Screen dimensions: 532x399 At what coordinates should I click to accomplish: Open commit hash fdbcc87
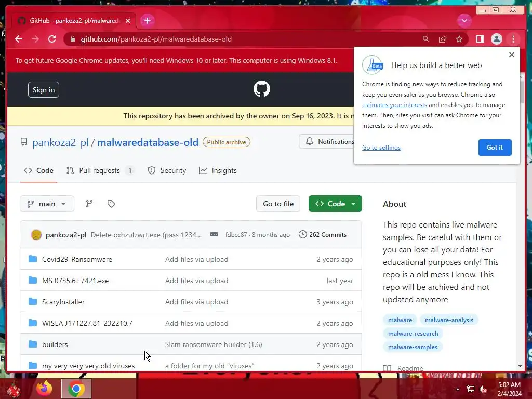pyautogui.click(x=236, y=235)
